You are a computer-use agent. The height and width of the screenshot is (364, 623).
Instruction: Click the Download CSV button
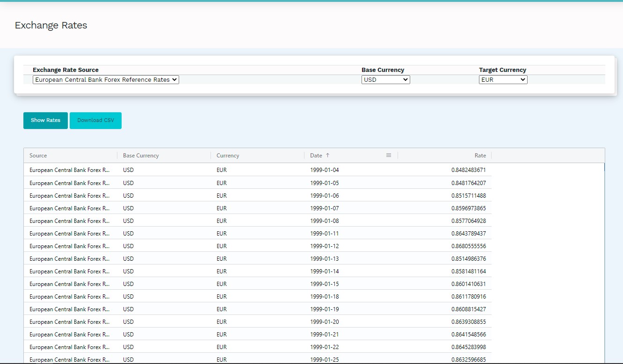[95, 121]
